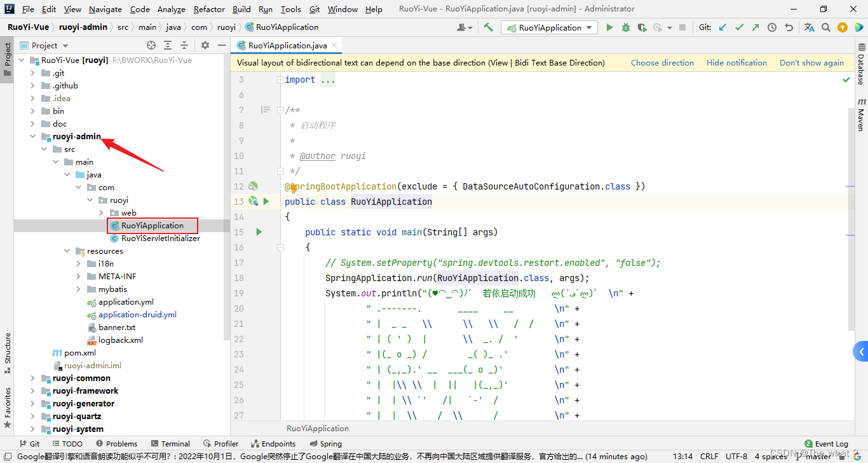Viewport: 868px width, 463px height.
Task: Expand the .git folder
Action: (32, 73)
